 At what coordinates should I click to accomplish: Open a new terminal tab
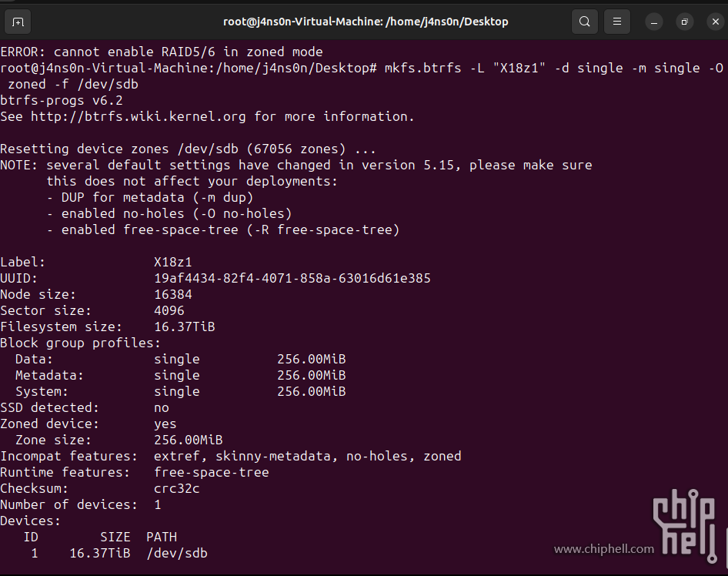pos(18,22)
